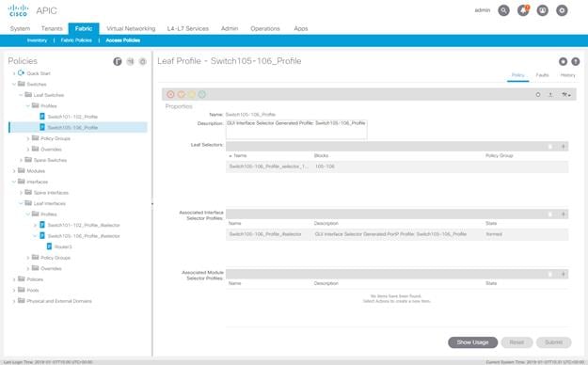Open the Tenants menu

coord(52,28)
